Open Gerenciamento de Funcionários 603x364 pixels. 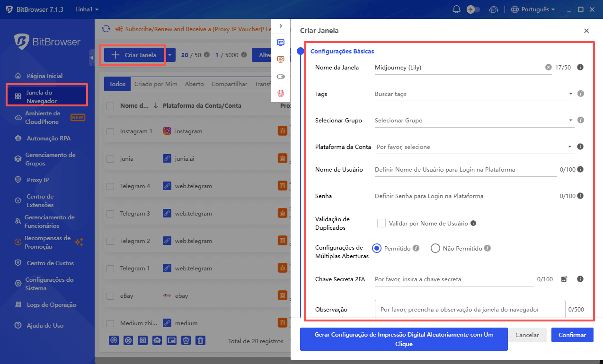point(45,221)
